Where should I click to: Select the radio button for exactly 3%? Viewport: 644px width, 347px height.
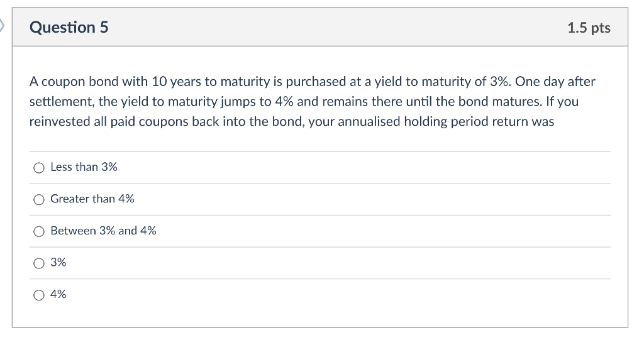point(39,263)
